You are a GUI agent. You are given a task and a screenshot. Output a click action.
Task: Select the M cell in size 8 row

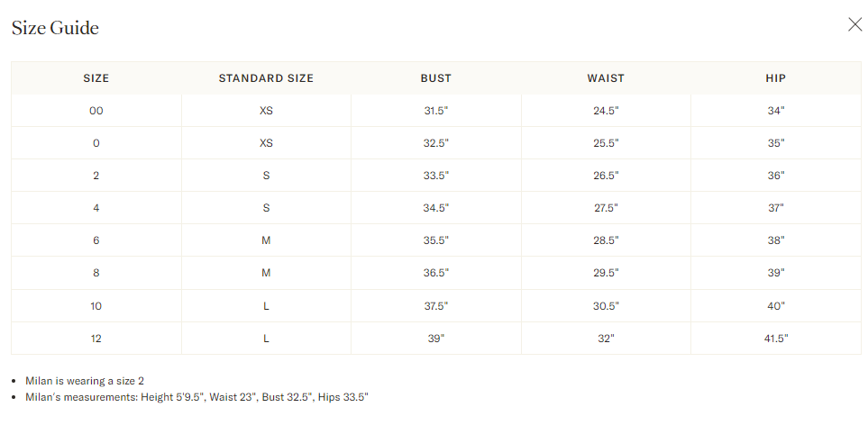266,273
